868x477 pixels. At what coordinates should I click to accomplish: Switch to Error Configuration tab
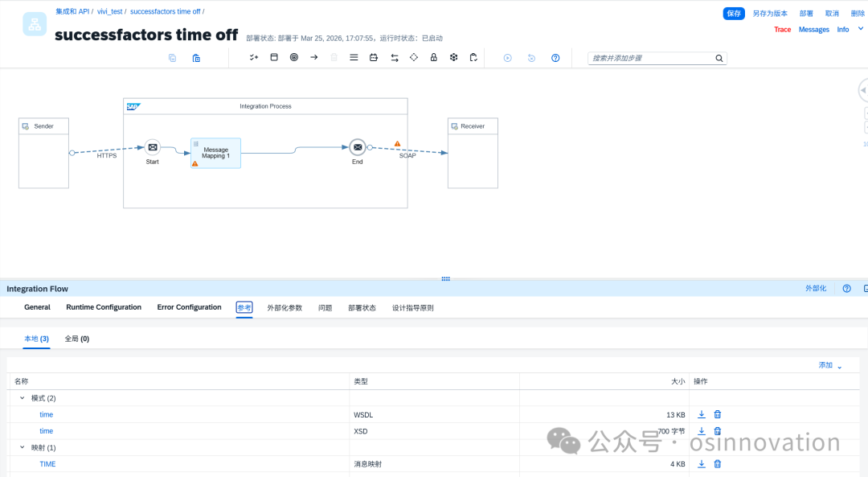[x=189, y=307]
